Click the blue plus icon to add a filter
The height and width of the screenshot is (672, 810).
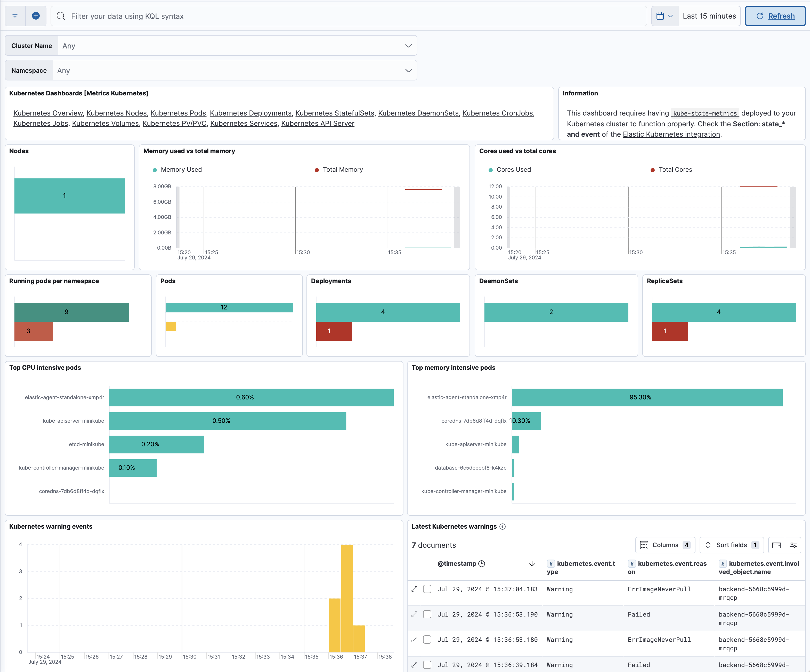[x=36, y=16]
